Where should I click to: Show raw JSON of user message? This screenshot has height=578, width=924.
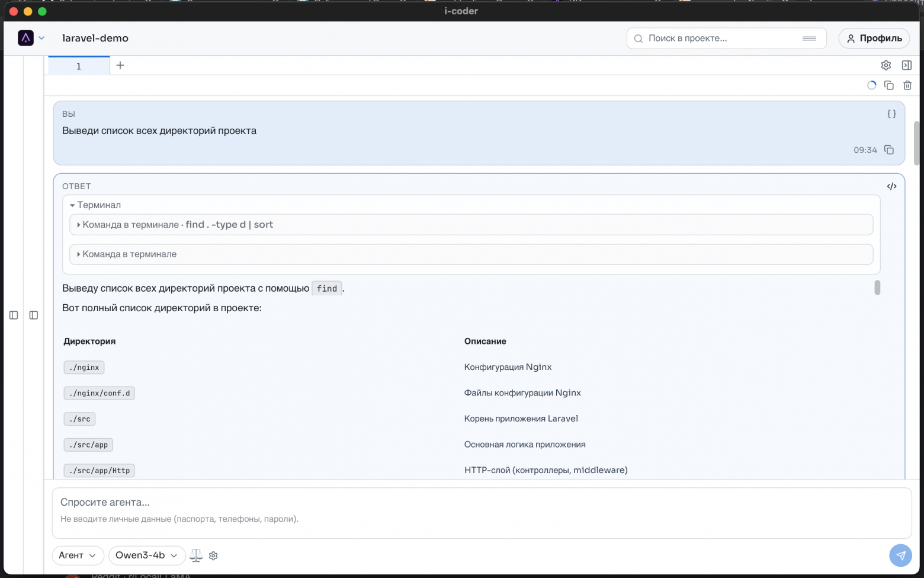point(891,114)
